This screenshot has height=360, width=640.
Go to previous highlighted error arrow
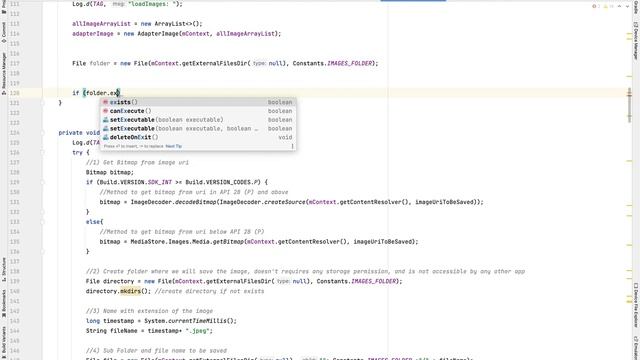click(620, 6)
